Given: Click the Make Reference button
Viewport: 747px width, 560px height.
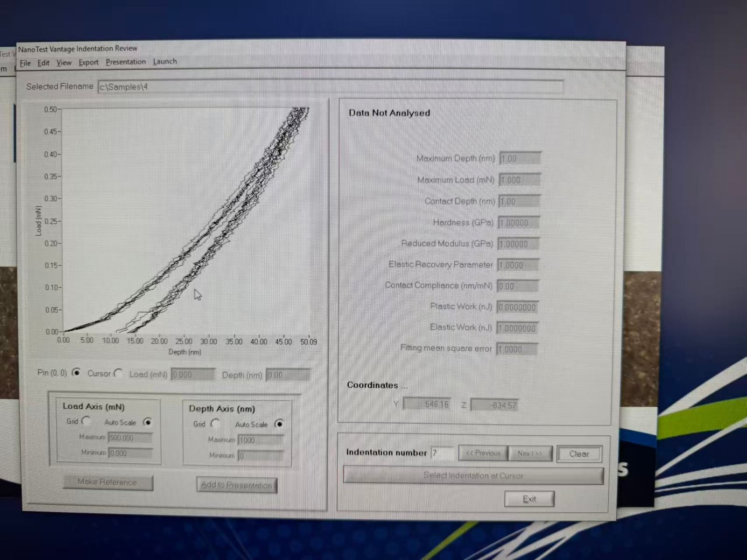Looking at the screenshot, I should click(107, 482).
